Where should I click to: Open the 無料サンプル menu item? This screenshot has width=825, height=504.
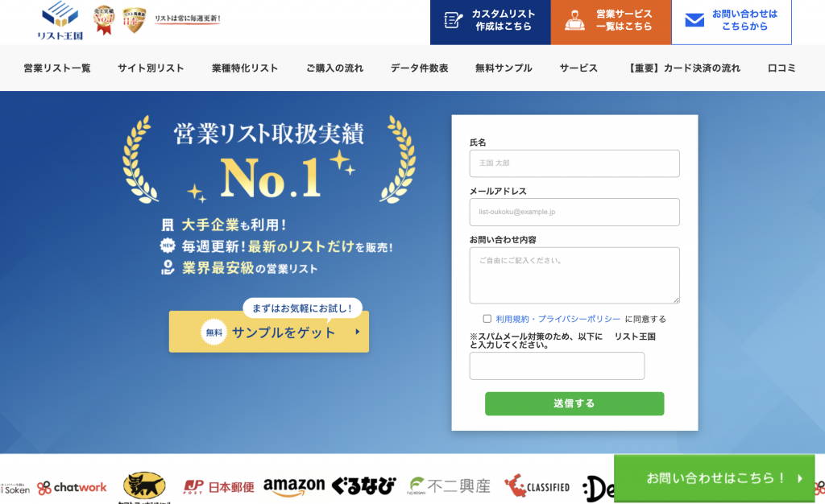pyautogui.click(x=504, y=68)
